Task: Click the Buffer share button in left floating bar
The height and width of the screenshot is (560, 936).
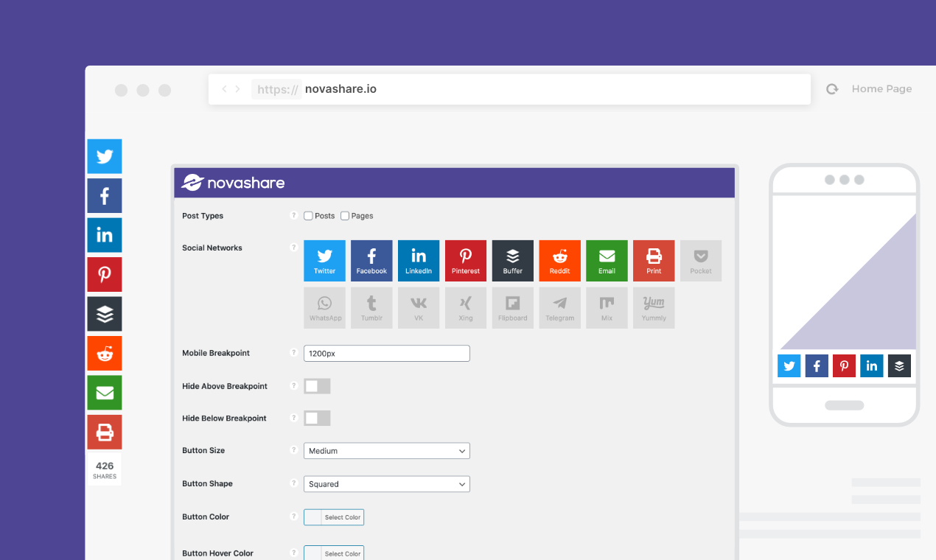Action: 105,314
